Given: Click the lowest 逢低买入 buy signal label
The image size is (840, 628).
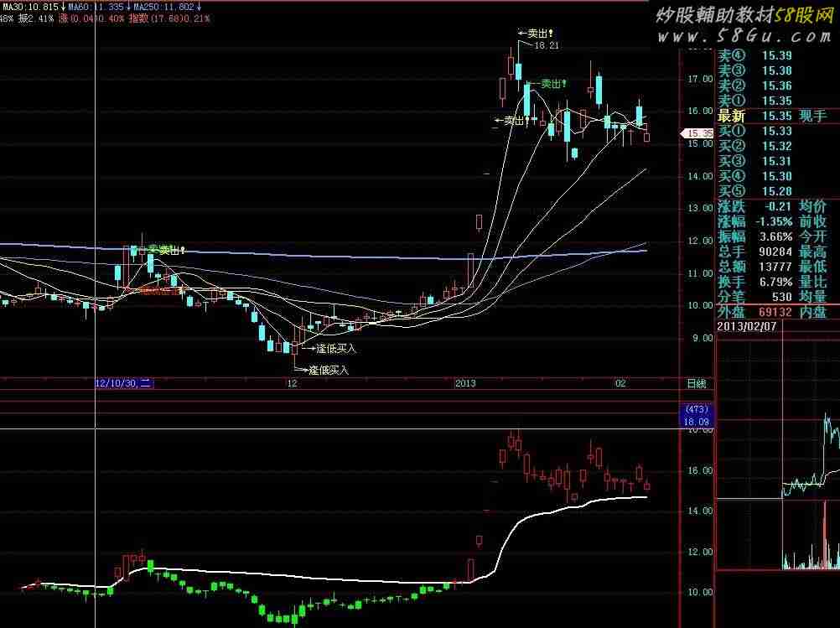Looking at the screenshot, I should pos(329,371).
